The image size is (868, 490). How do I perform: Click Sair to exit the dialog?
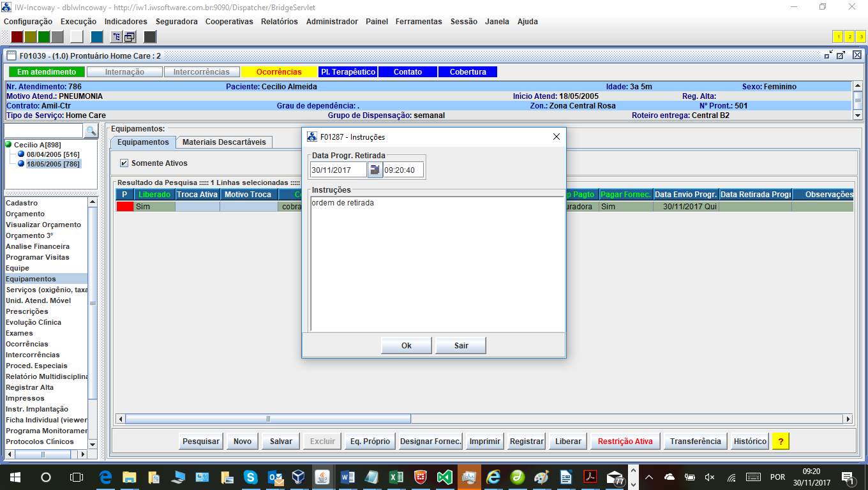pyautogui.click(x=461, y=345)
